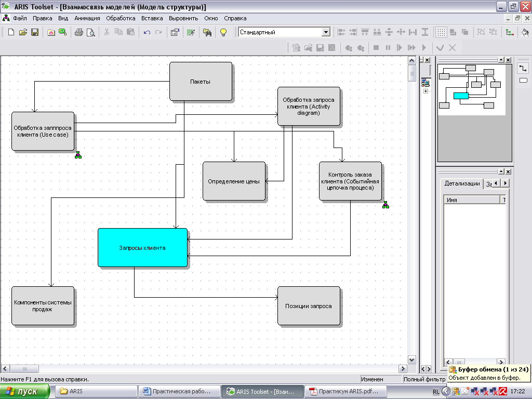Click the cyan object in overview thumbnail
The image size is (532, 399).
[x=461, y=96]
